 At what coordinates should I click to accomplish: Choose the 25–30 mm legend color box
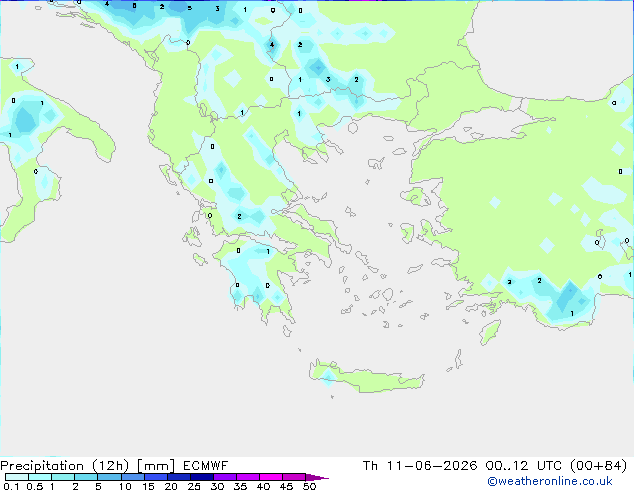pyautogui.click(x=201, y=477)
